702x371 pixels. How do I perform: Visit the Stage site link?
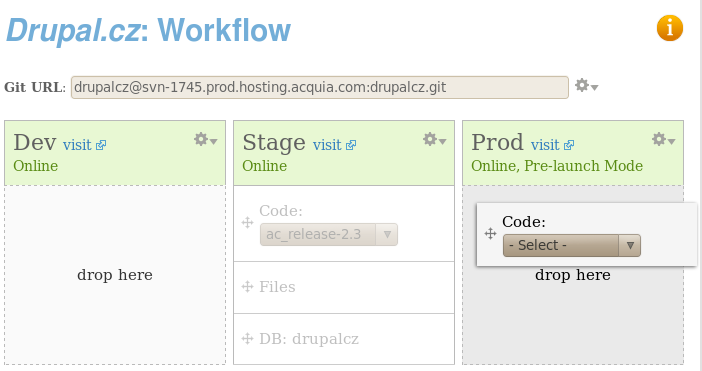coord(327,145)
